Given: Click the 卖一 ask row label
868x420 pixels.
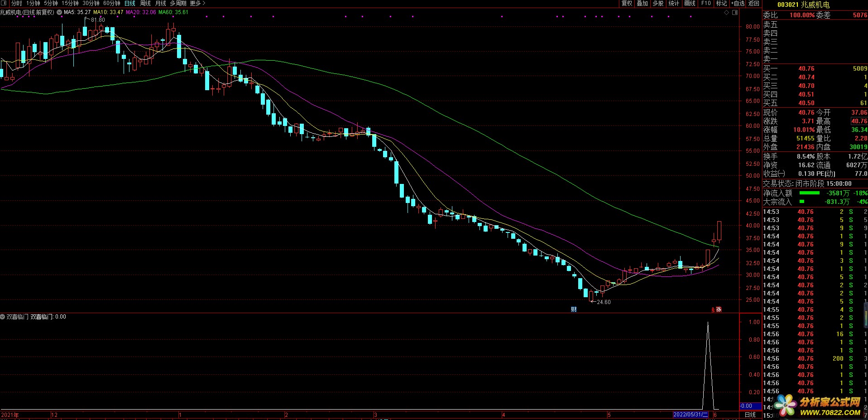Looking at the screenshot, I should click(770, 59).
